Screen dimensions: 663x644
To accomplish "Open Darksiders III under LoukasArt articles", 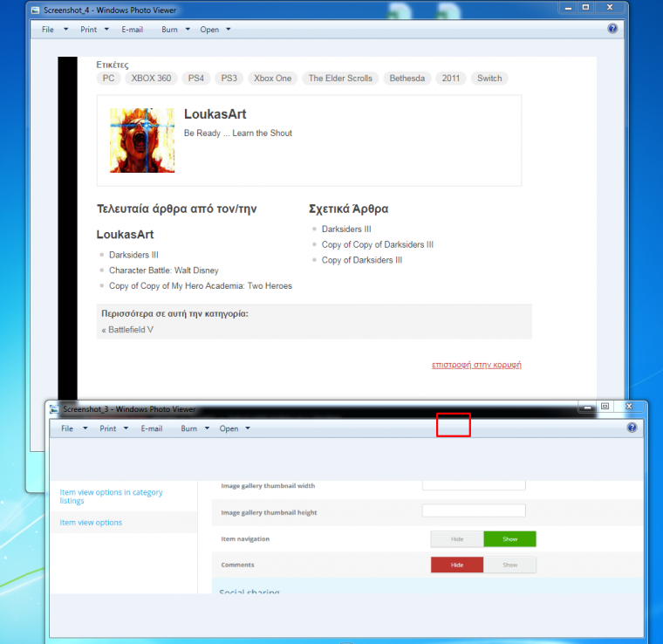I will point(133,255).
